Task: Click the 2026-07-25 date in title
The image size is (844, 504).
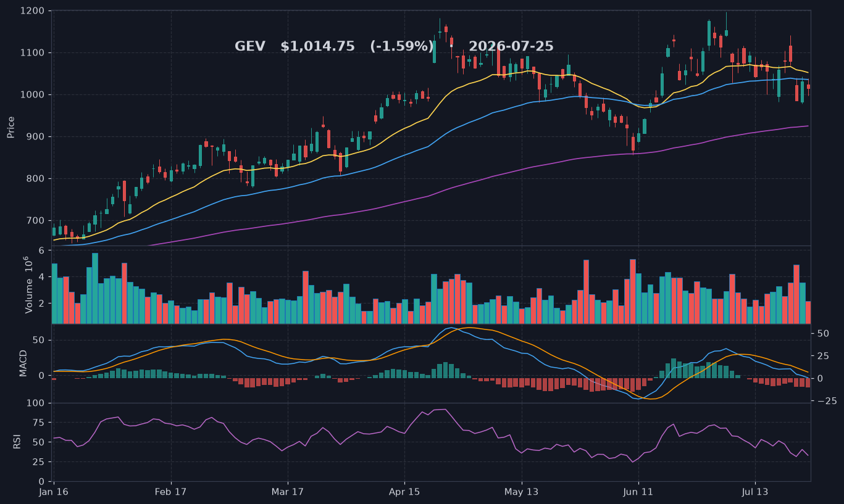Action: [x=511, y=47]
